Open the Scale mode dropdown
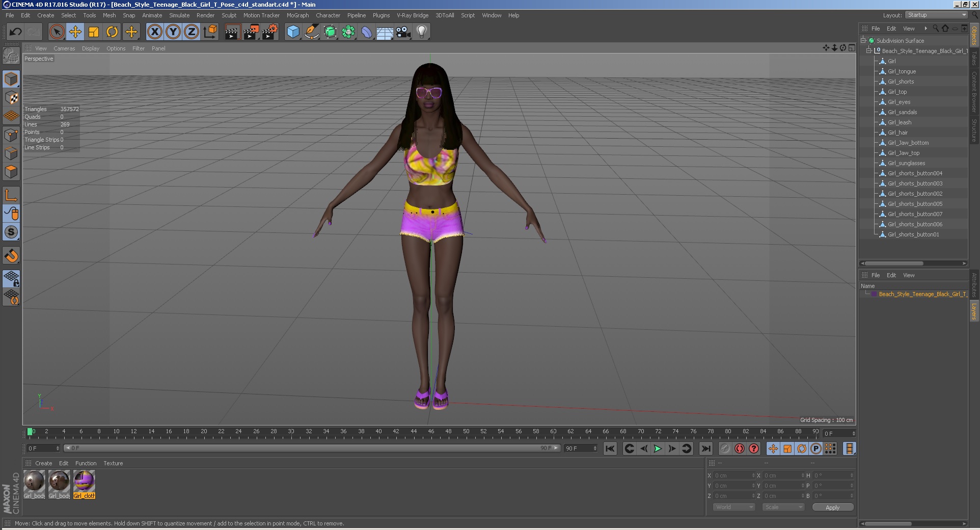 click(783, 507)
